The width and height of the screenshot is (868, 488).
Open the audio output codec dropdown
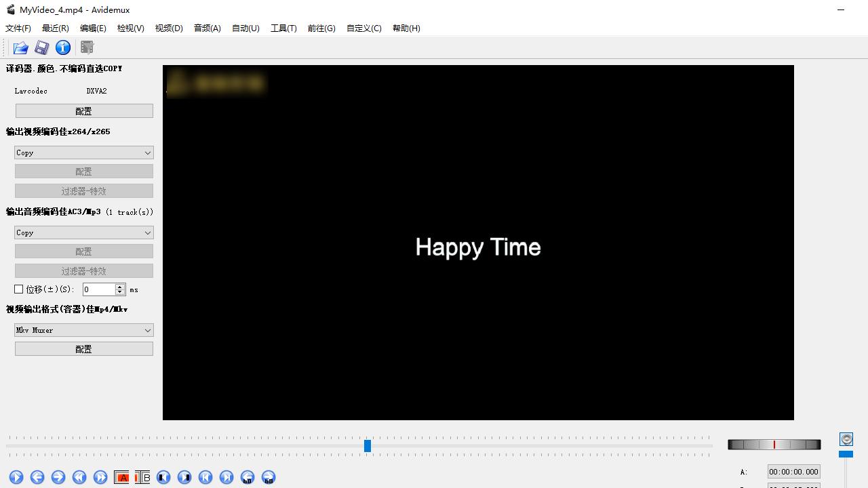(x=83, y=232)
